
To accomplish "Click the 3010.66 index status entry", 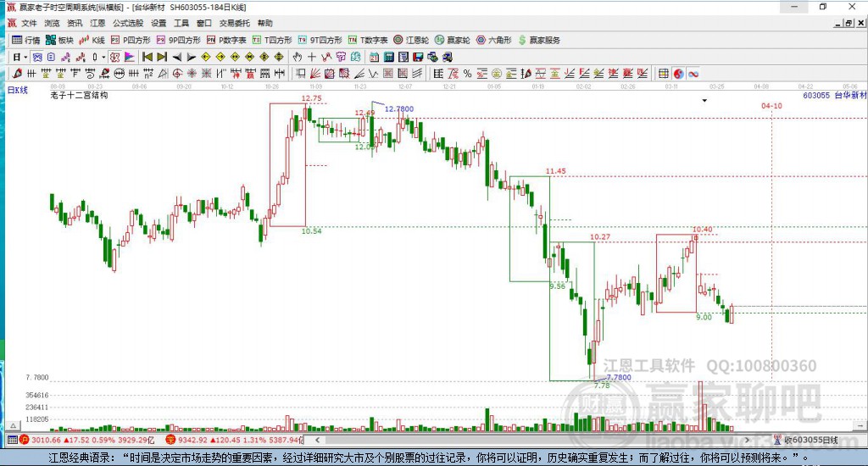I will coord(87,440).
